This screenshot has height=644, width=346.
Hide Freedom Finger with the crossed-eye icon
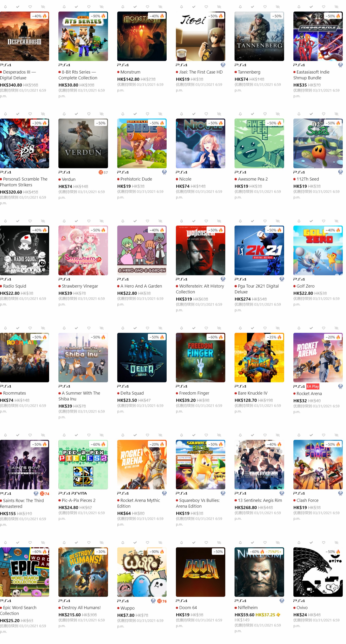tap(219, 328)
